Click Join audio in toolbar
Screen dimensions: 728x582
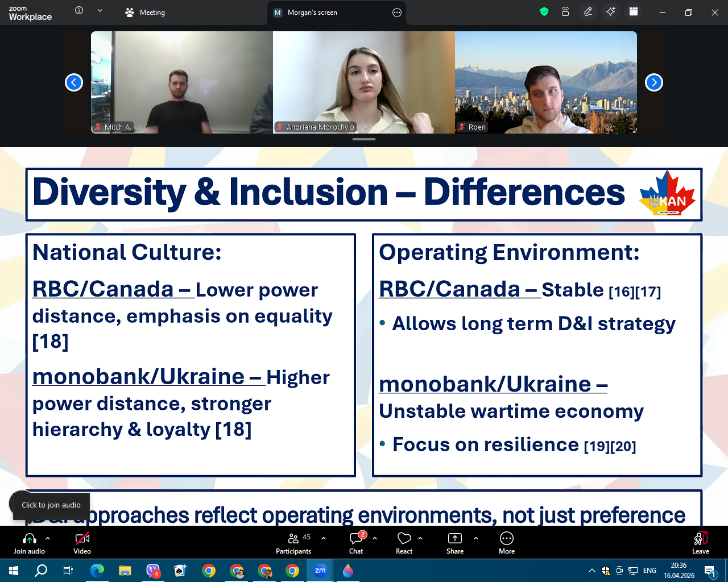pyautogui.click(x=30, y=542)
